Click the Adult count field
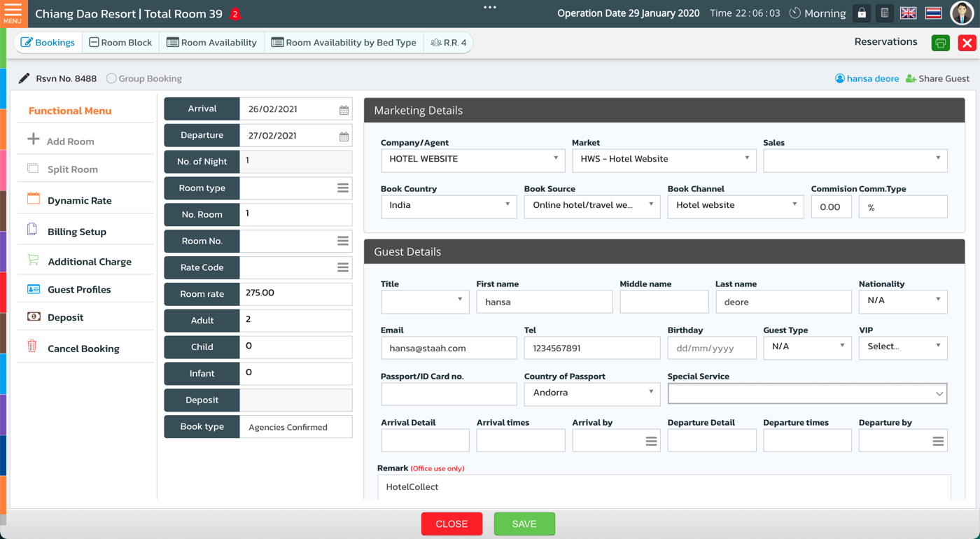Screen dimensions: 980x539 295,320
